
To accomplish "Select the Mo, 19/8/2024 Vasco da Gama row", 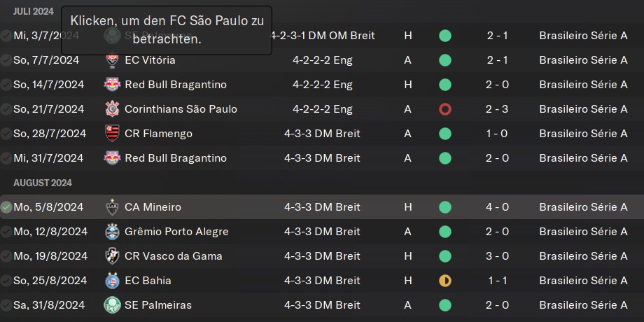I will coord(322,256).
